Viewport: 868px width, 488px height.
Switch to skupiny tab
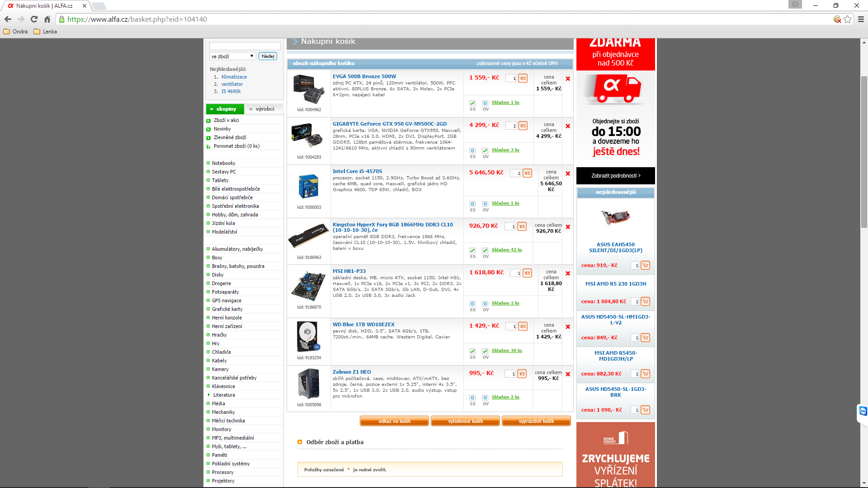[225, 109]
